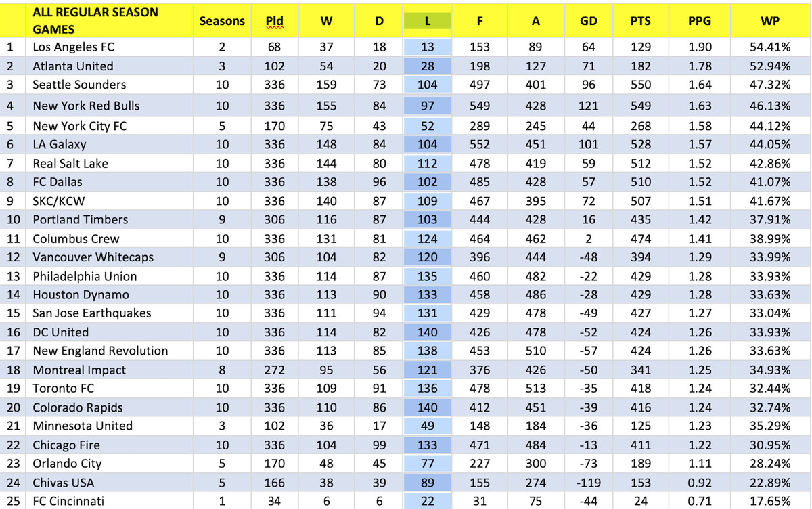Image resolution: width=812 pixels, height=509 pixels.
Task: Click Chivas USA's -119 goal difference
Action: tap(588, 483)
